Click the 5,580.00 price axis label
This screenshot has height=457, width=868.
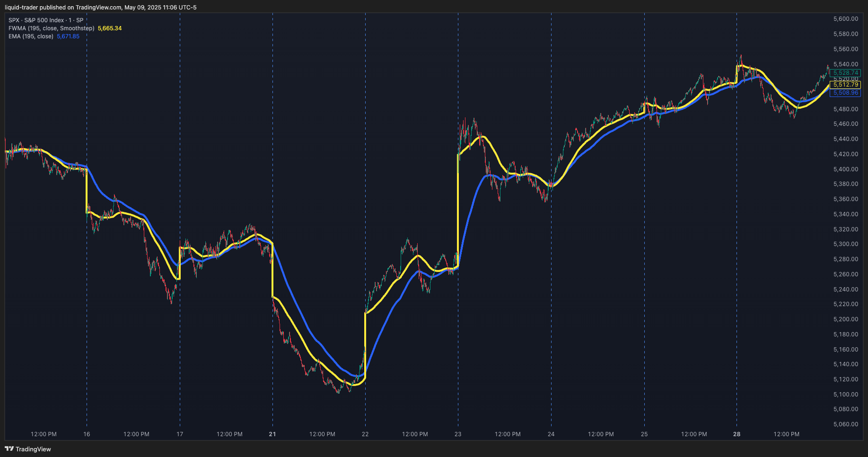pos(846,34)
